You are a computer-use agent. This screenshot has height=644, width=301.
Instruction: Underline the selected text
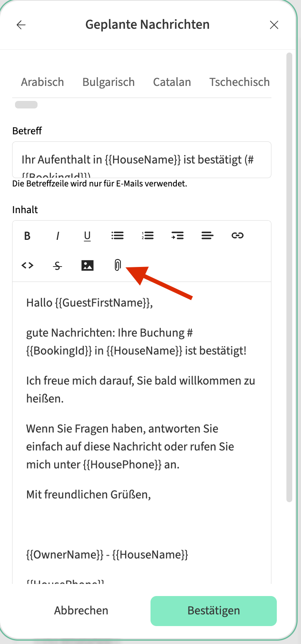87,236
